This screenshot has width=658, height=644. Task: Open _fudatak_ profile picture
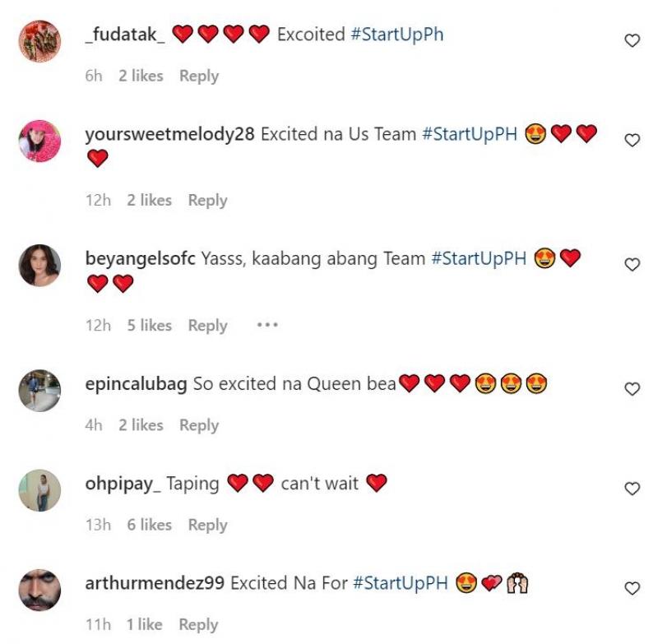[x=39, y=41]
